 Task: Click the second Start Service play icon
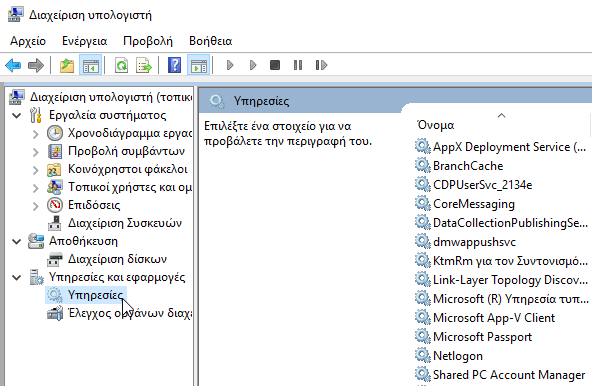pyautogui.click(x=253, y=65)
